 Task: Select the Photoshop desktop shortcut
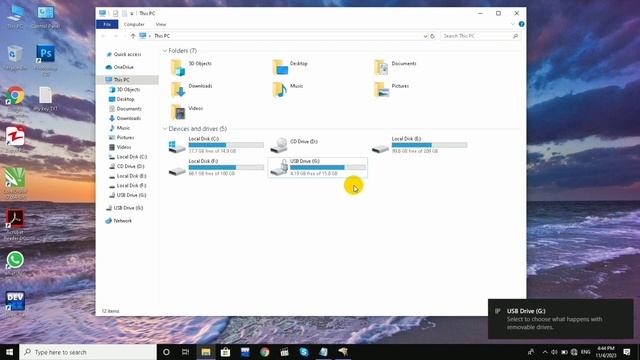tap(46, 60)
